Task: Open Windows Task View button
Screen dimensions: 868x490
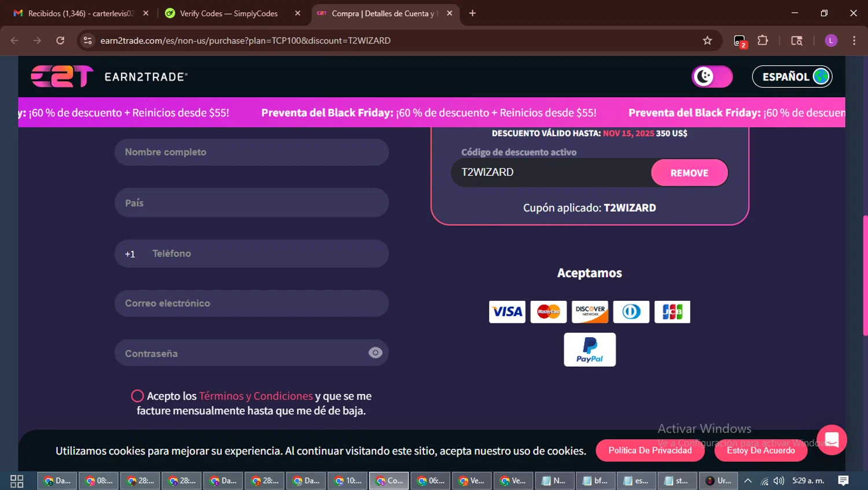Action: coord(17,481)
